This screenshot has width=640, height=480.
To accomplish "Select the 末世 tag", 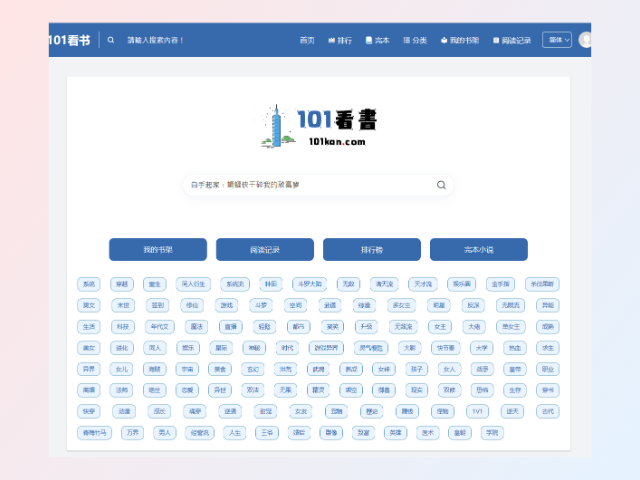I will (123, 305).
